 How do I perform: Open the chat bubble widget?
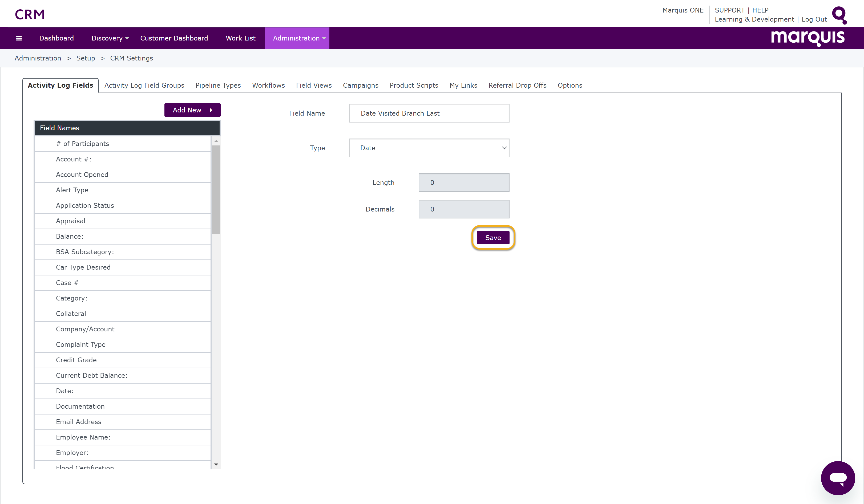coord(838,478)
